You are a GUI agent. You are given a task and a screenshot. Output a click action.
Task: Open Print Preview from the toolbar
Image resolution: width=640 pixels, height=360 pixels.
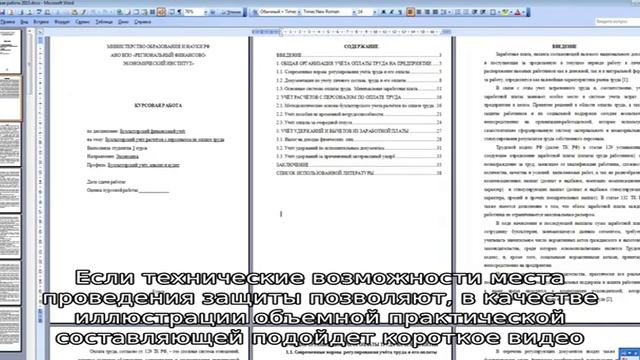(x=29, y=12)
